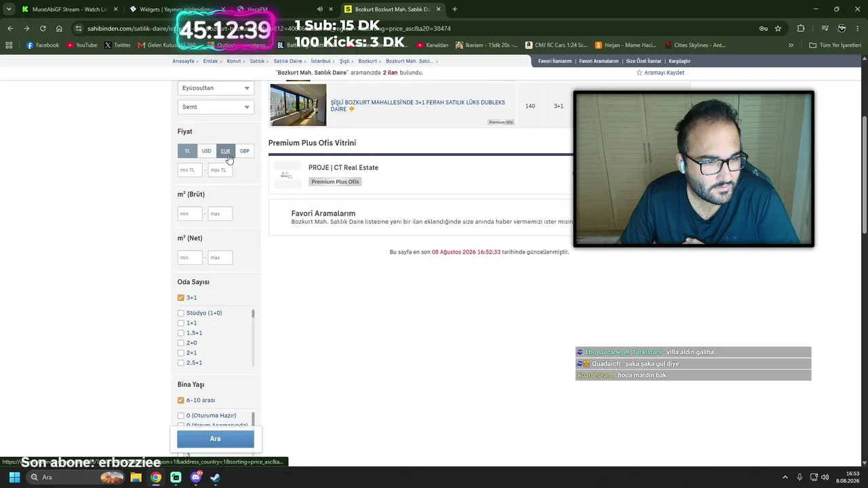Viewport: 868px width, 488px height.
Task: Go back using the browser back arrow
Action: tap(10, 28)
